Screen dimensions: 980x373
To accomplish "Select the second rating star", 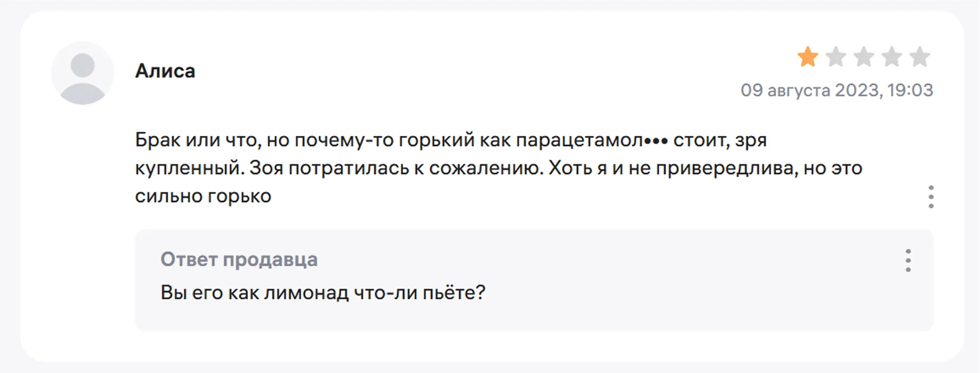I will pos(836,57).
